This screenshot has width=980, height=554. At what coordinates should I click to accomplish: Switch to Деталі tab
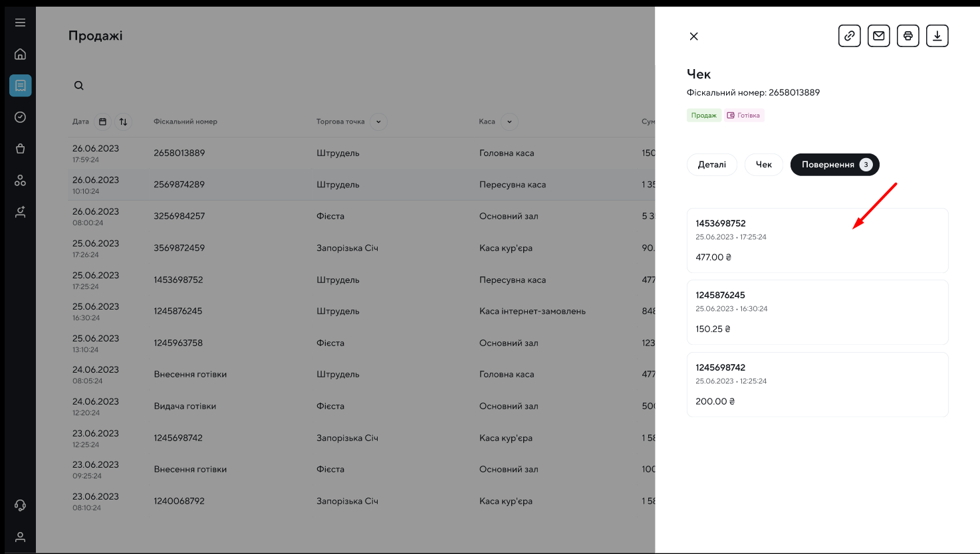[711, 165]
